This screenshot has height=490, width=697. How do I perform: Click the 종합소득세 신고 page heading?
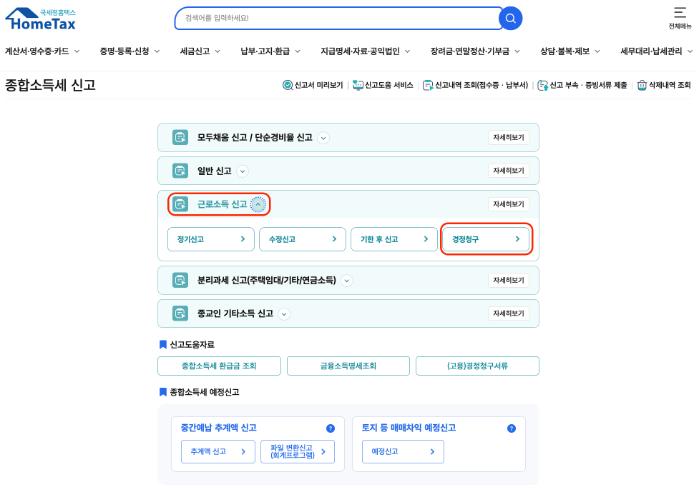(50, 85)
